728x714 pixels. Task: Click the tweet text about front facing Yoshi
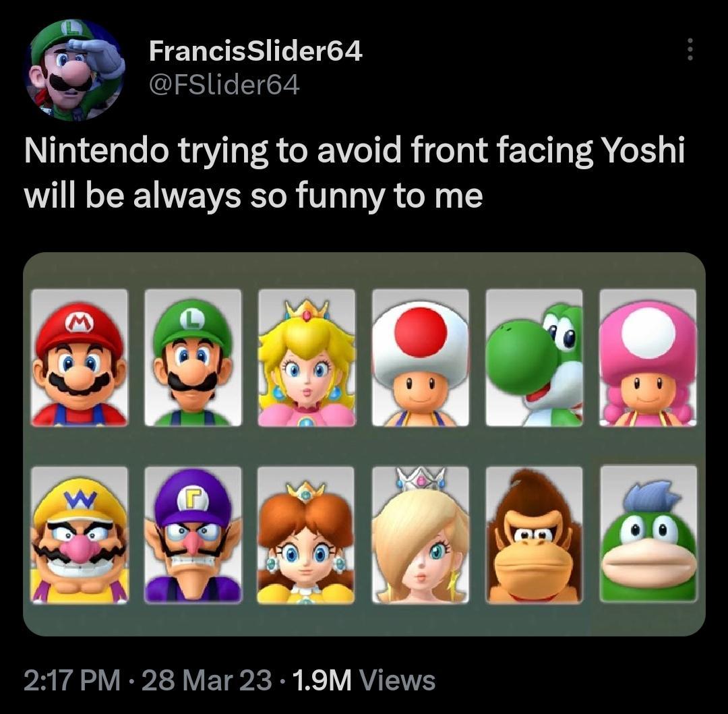tap(354, 173)
